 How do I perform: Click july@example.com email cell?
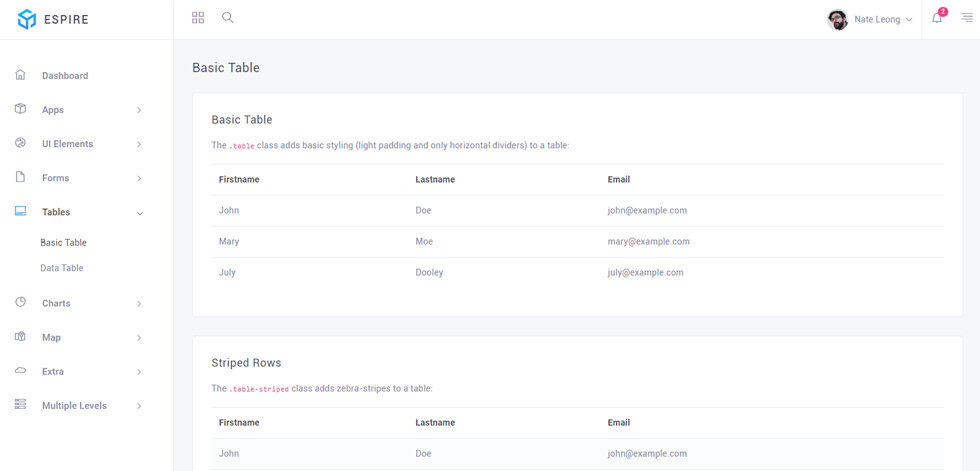645,272
